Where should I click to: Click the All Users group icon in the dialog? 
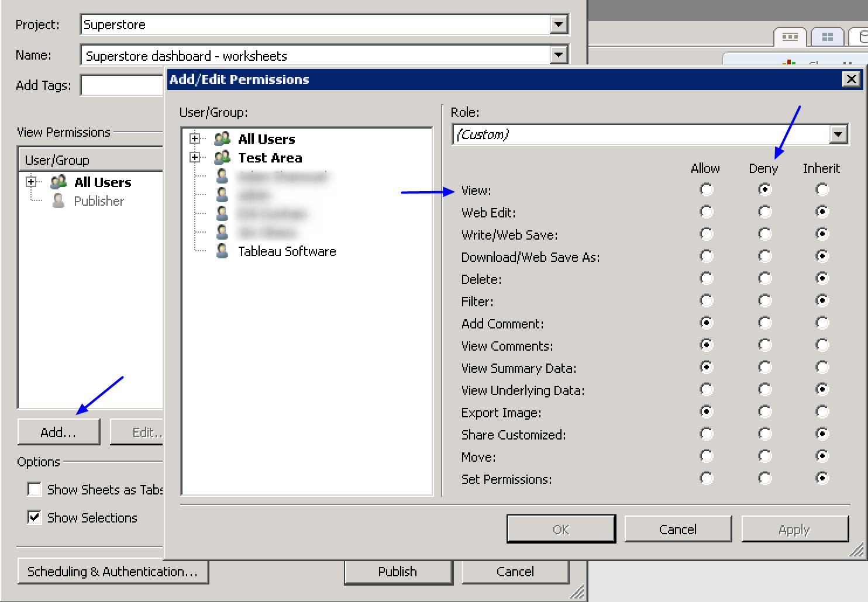coord(222,139)
